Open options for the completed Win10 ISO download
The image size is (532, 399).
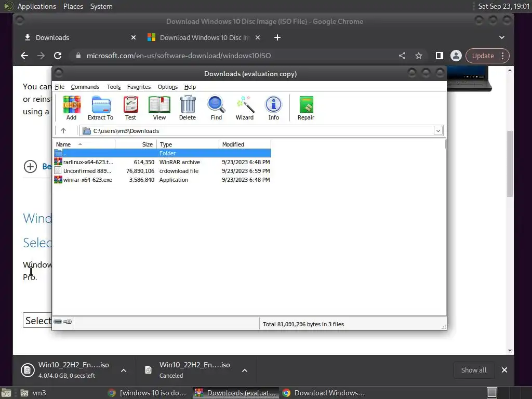coord(124,370)
